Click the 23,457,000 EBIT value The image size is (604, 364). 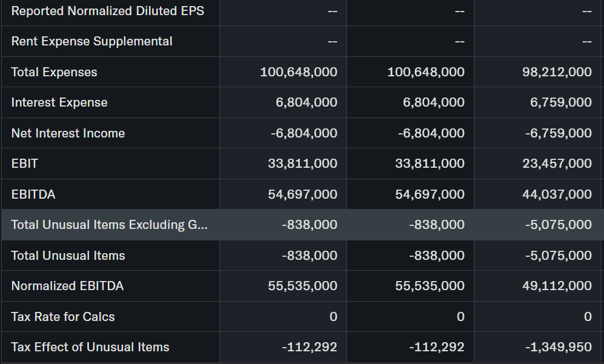(557, 164)
